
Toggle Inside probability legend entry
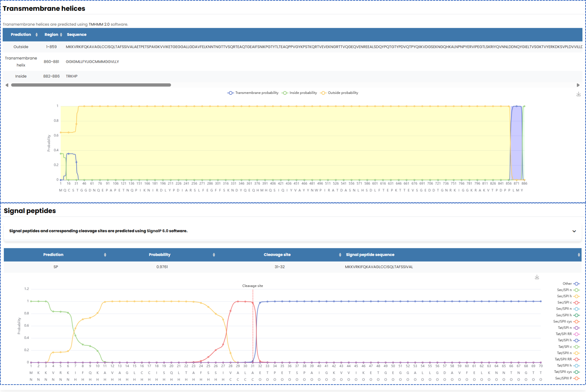[x=299, y=93]
